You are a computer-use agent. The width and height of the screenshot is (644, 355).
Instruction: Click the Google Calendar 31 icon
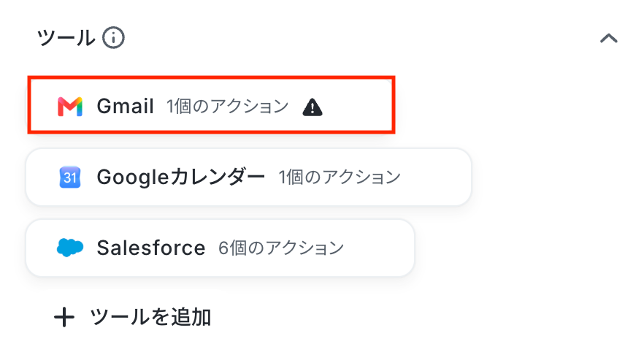[70, 177]
